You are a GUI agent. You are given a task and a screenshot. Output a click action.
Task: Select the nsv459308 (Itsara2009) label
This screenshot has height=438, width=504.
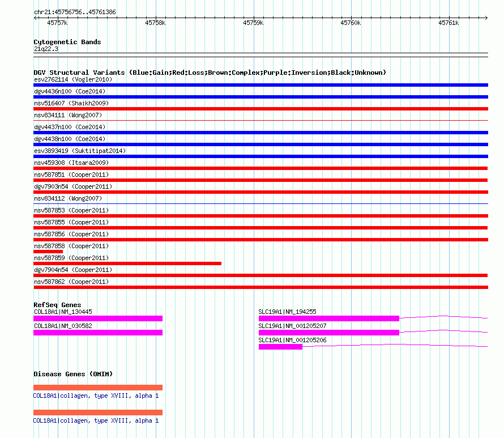(x=71, y=163)
